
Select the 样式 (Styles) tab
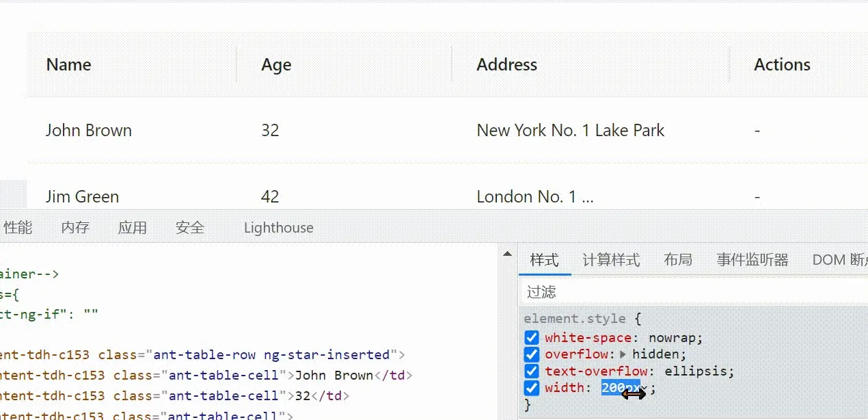545,259
